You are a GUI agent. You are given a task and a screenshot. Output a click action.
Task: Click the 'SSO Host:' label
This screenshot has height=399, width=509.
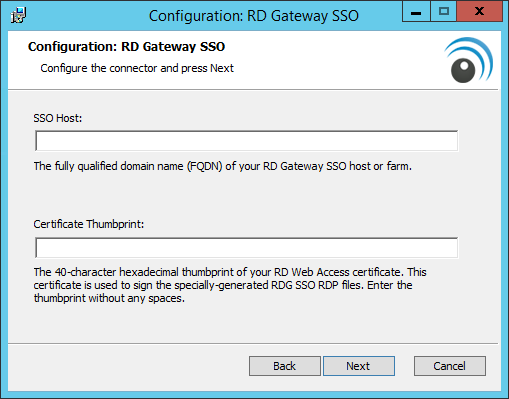point(58,118)
